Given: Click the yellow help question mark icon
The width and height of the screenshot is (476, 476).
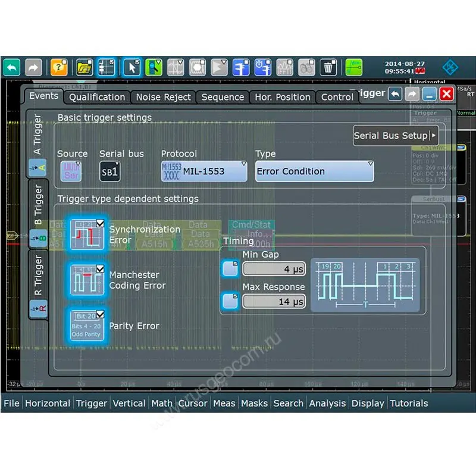Looking at the screenshot, I should [59, 67].
